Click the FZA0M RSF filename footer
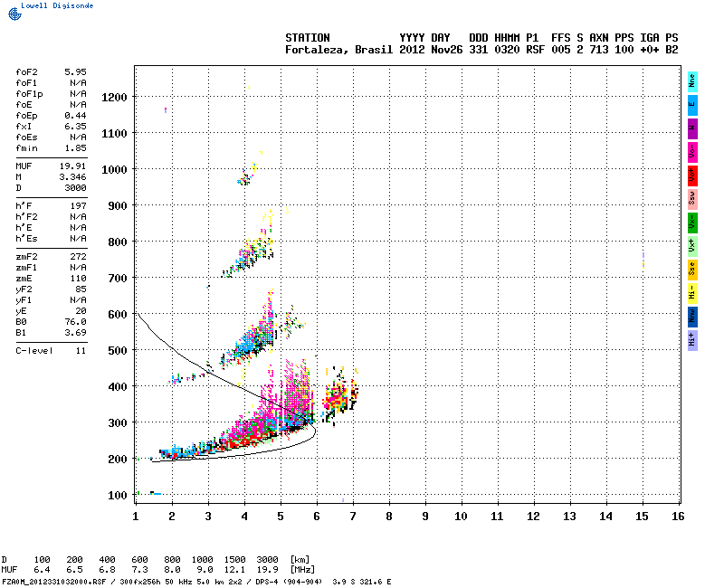 pos(54,582)
